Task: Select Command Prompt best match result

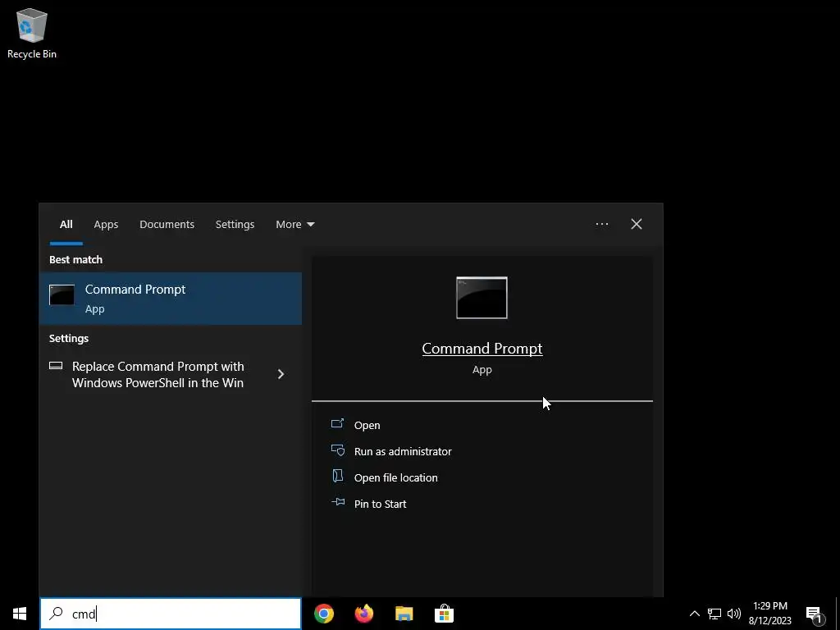Action: click(171, 299)
